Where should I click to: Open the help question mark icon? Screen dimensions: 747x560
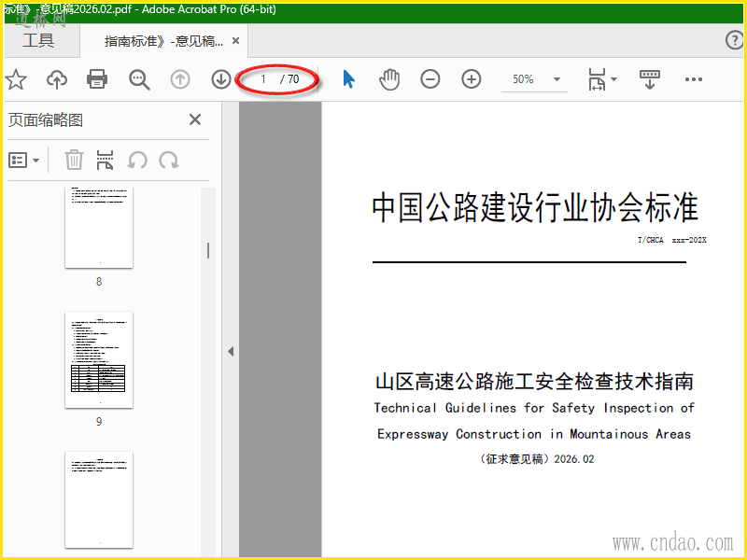(x=735, y=40)
